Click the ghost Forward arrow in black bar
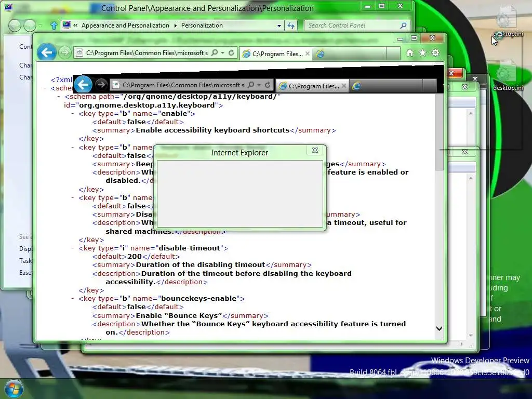532x399 pixels. point(101,85)
